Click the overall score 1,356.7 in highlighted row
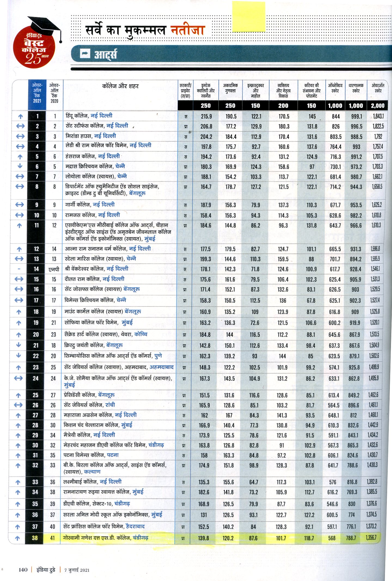 pyautogui.click(x=371, y=538)
